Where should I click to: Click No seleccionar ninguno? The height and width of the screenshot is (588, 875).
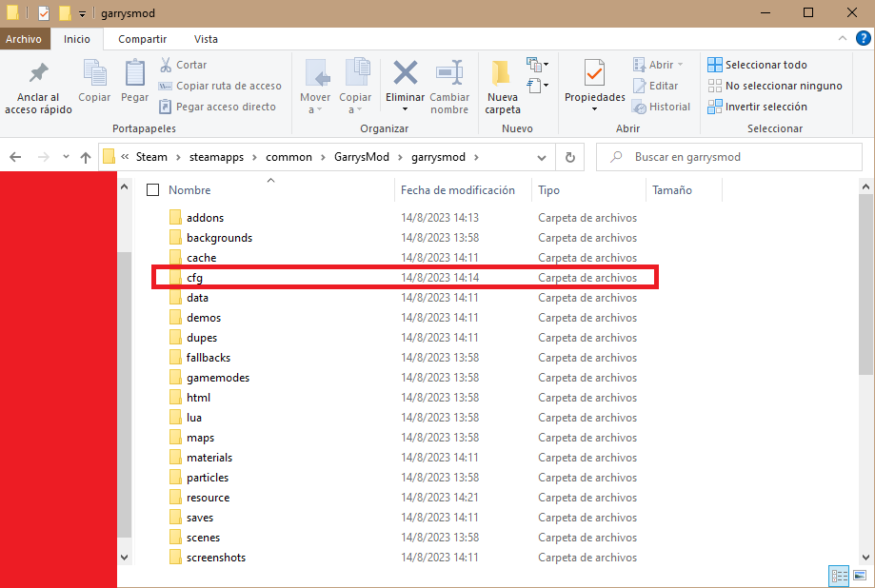tap(775, 86)
